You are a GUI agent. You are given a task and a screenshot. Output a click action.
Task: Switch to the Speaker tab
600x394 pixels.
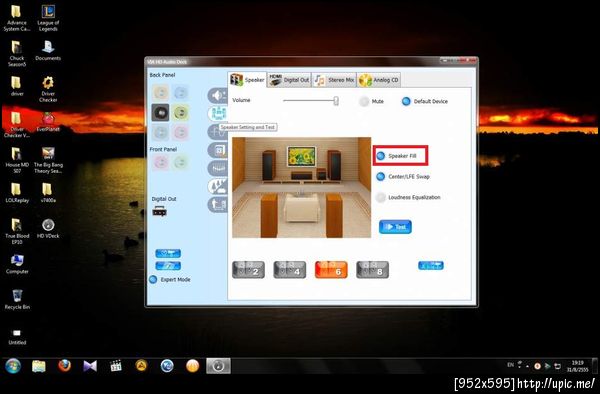[x=247, y=80]
